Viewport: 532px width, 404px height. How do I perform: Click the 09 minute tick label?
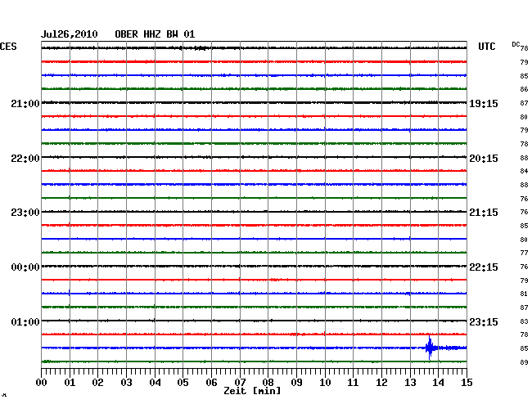[x=296, y=382]
